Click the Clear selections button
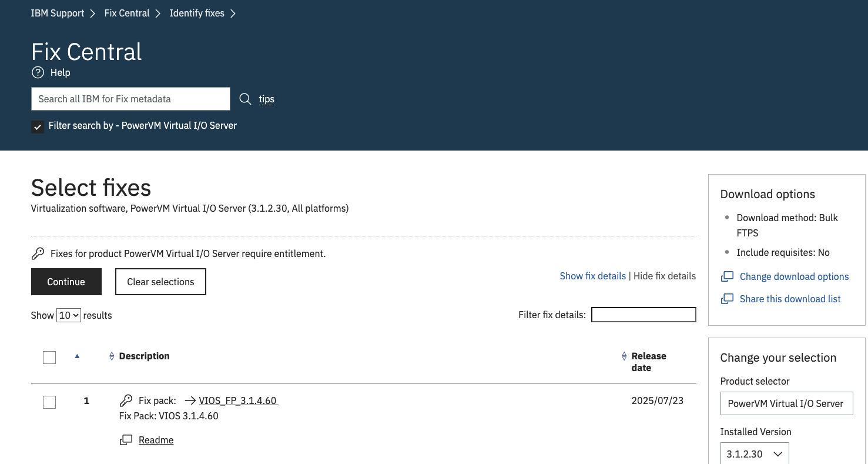Image resolution: width=868 pixels, height=464 pixels. (160, 282)
